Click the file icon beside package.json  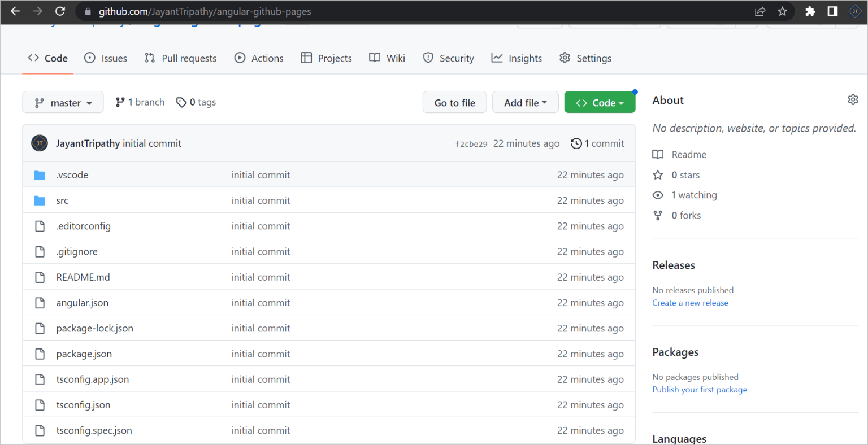(40, 354)
